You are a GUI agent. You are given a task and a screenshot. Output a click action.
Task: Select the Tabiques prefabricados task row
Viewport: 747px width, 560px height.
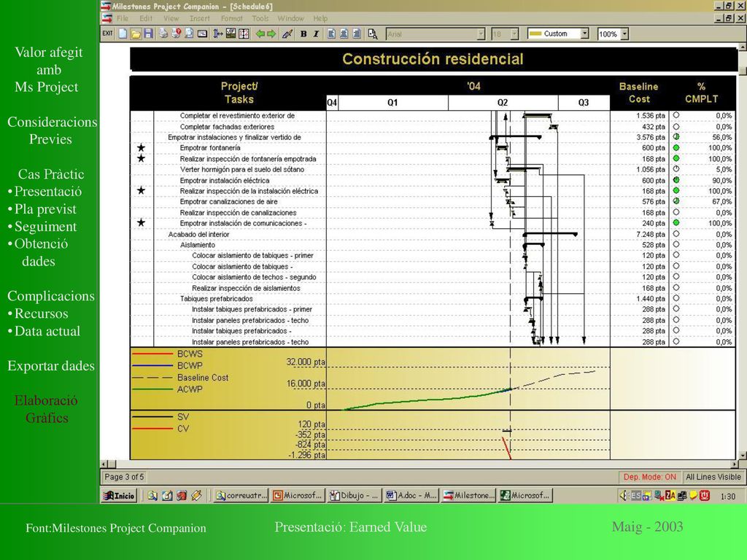point(216,298)
